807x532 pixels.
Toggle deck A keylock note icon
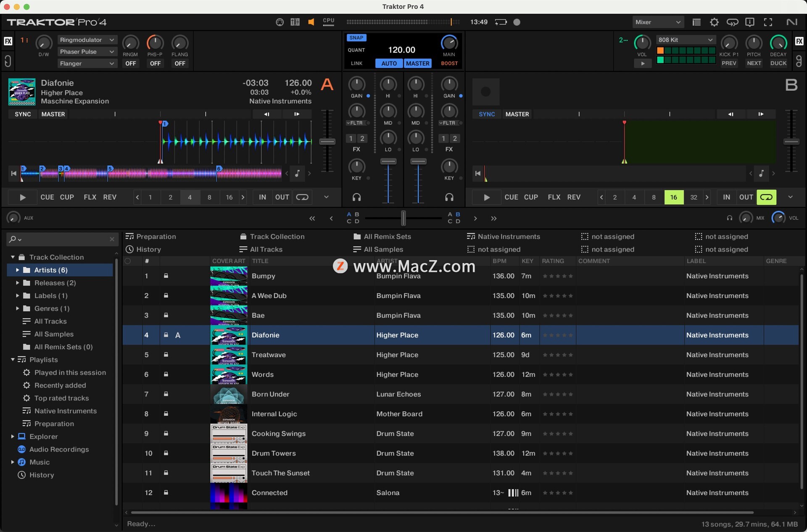[x=298, y=173]
